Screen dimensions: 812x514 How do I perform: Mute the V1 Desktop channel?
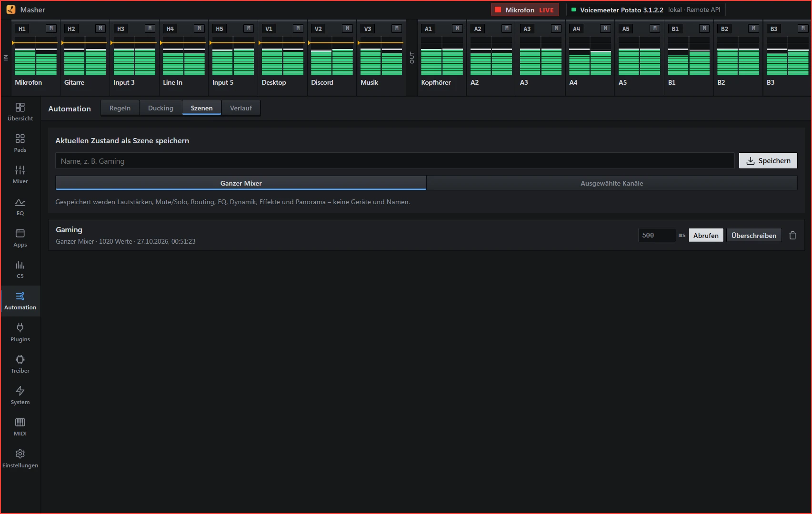(298, 29)
